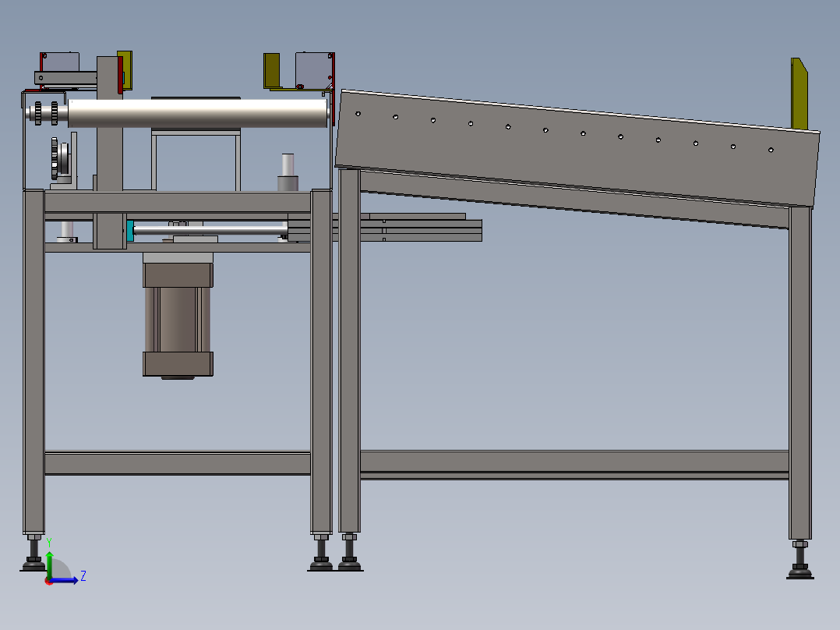Select the top horizontal beam of the left frame
Image resolution: width=840 pixels, height=630 pixels.
pos(178,202)
